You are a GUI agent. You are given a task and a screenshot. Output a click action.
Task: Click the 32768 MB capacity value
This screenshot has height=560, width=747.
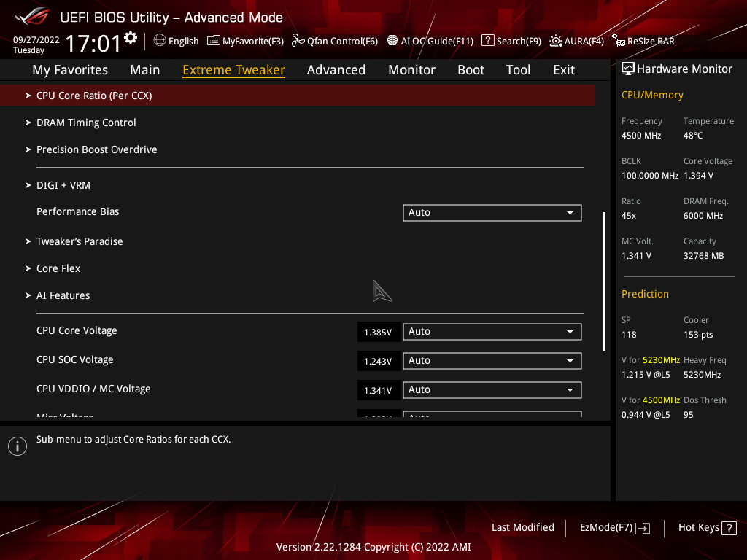pos(704,256)
